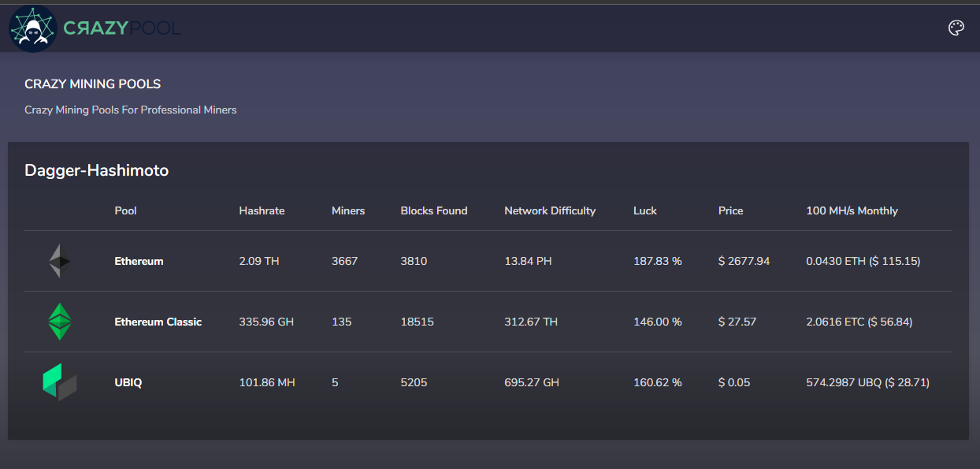
Task: Select UBIQ miners count 5
Action: (x=335, y=382)
